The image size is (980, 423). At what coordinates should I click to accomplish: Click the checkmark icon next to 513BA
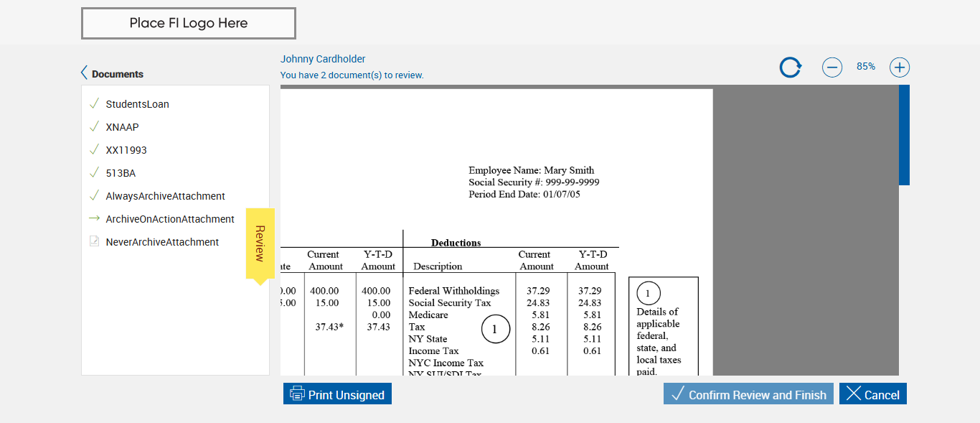[94, 172]
